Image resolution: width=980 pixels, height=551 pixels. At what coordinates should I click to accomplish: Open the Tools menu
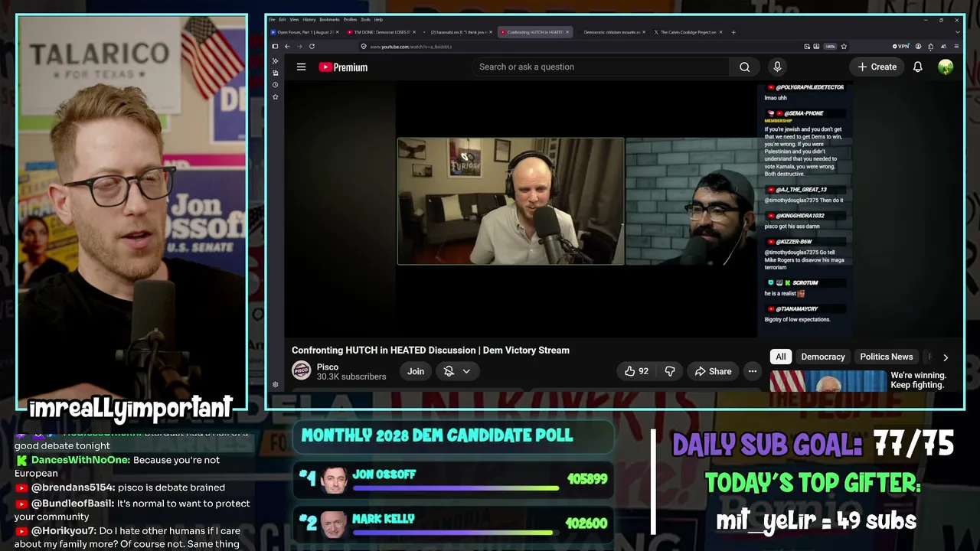(366, 19)
